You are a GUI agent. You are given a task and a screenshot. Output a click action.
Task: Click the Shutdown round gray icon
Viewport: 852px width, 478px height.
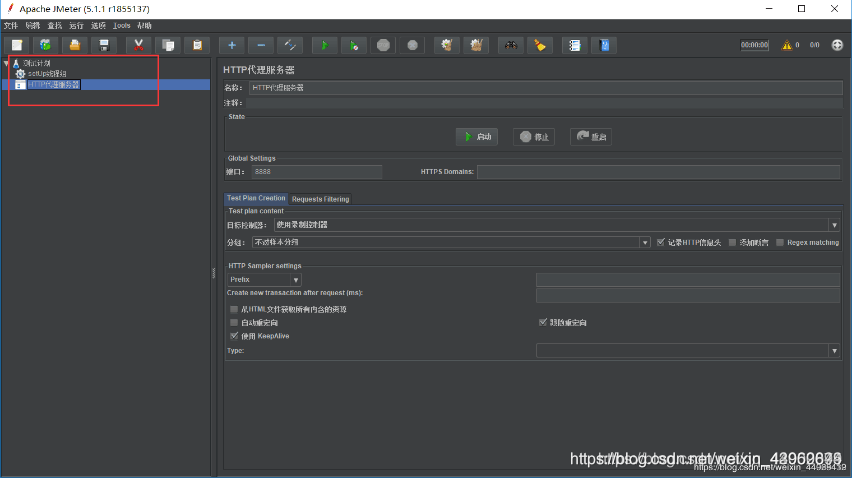click(x=412, y=45)
